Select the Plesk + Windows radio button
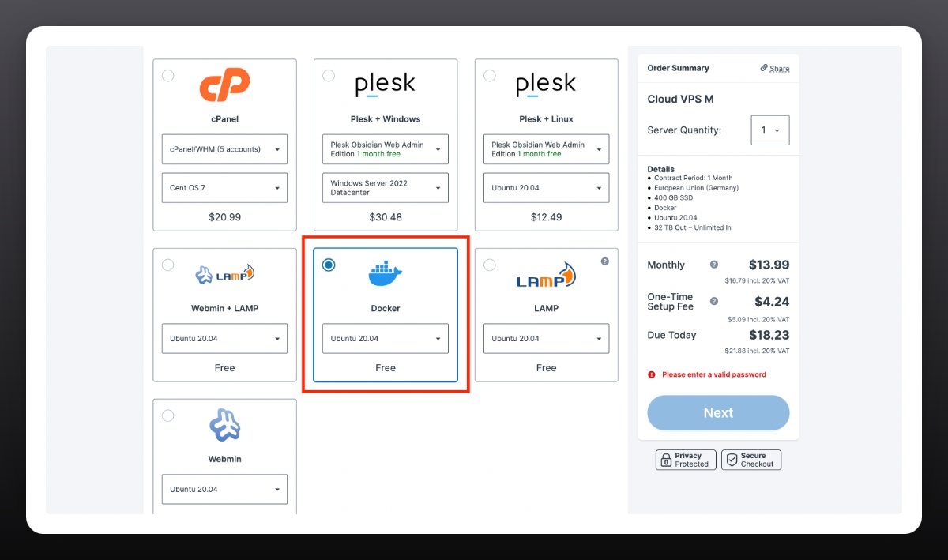The image size is (948, 560). pos(329,76)
